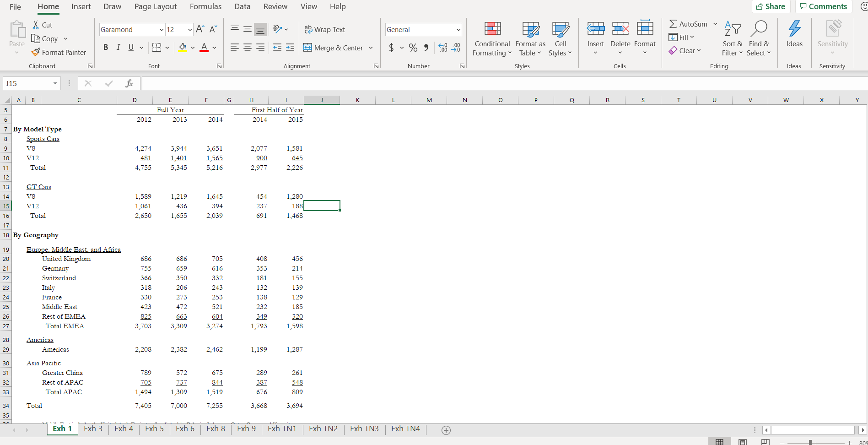
Task: Align text to top of cell
Action: point(235,29)
